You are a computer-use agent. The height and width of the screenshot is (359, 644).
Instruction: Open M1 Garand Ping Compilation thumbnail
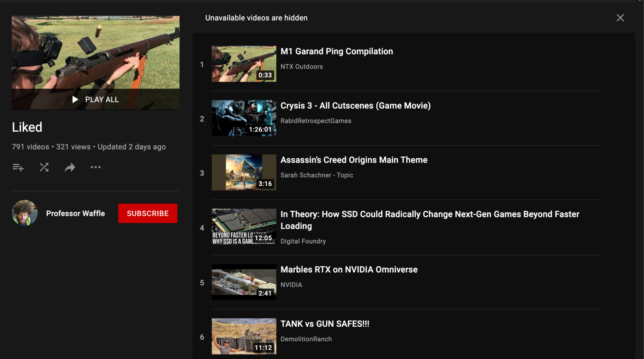coord(244,64)
